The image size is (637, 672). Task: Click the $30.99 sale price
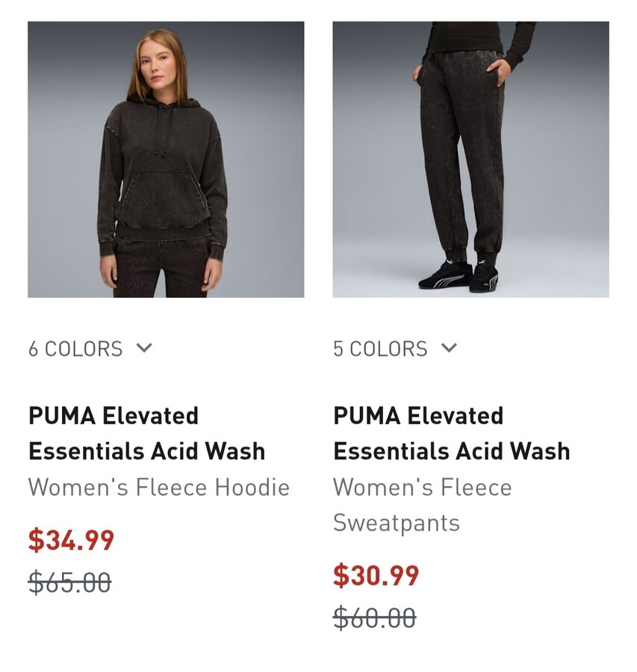click(x=376, y=576)
